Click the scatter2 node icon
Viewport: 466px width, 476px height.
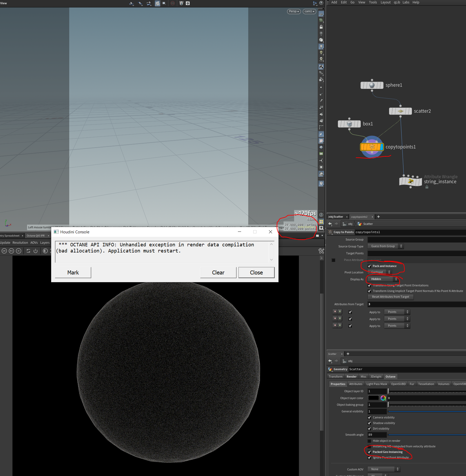coord(400,111)
